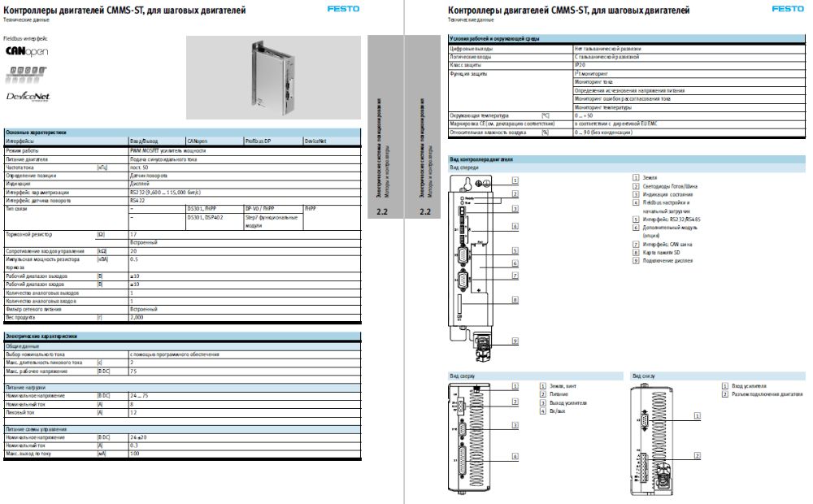
Task: Select the CMMS-ST controller product photo
Action: click(x=273, y=77)
